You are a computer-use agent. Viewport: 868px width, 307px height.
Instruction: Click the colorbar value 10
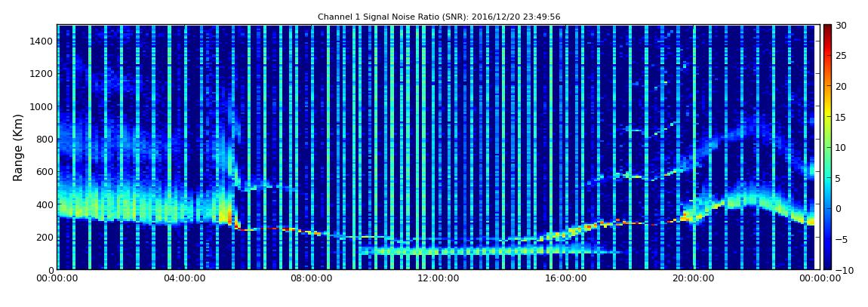coord(841,147)
